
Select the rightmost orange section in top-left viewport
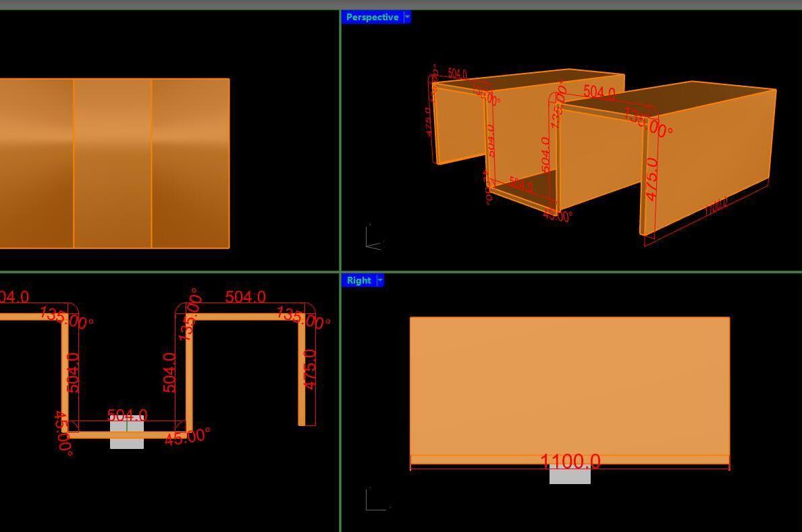pos(190,163)
